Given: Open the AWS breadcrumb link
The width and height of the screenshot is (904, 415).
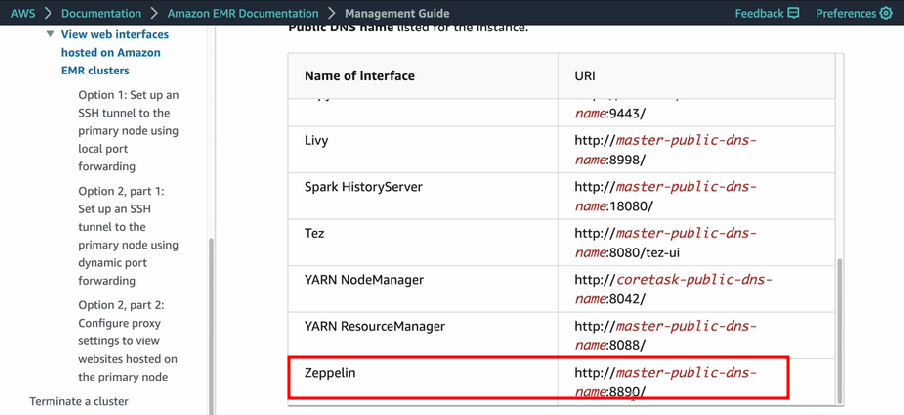Looking at the screenshot, I should pyautogui.click(x=22, y=13).
